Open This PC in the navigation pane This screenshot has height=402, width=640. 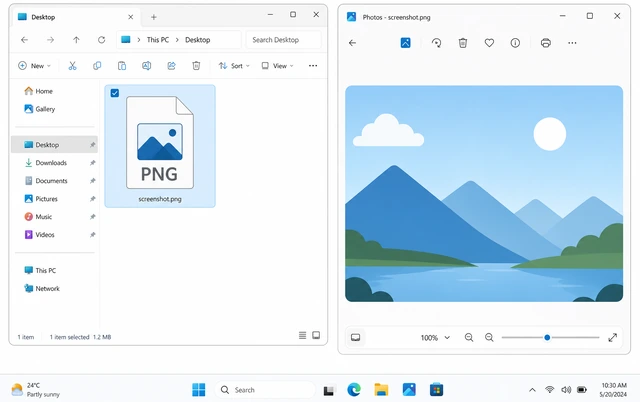tap(40, 271)
